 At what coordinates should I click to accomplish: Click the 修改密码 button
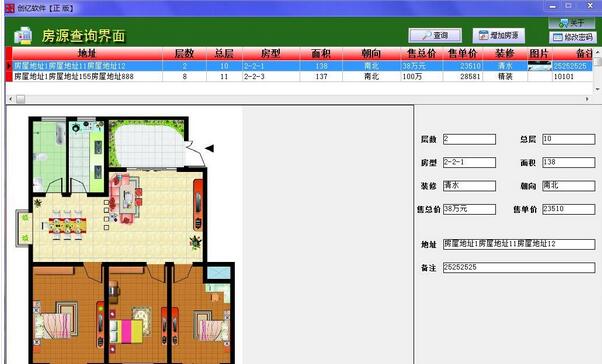573,37
